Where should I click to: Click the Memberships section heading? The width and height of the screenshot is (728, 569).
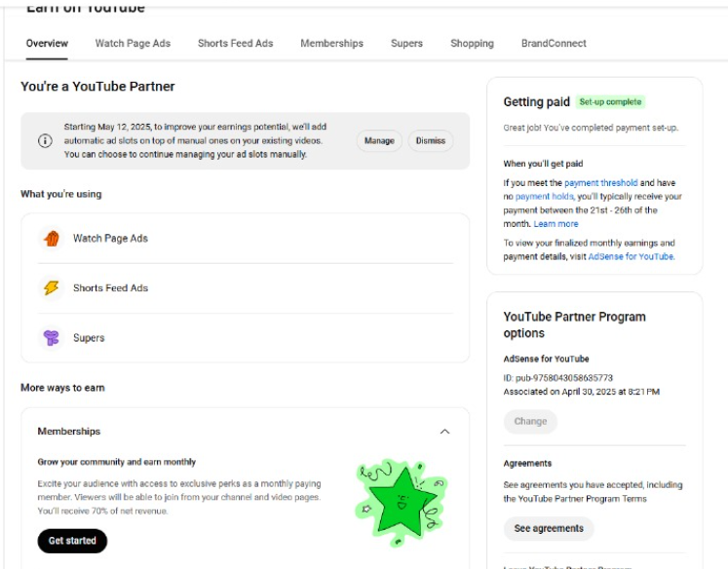69,432
